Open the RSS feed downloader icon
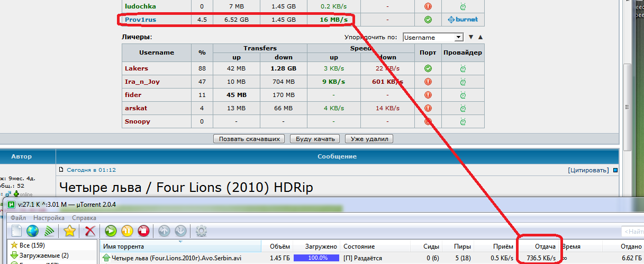 click(x=49, y=231)
